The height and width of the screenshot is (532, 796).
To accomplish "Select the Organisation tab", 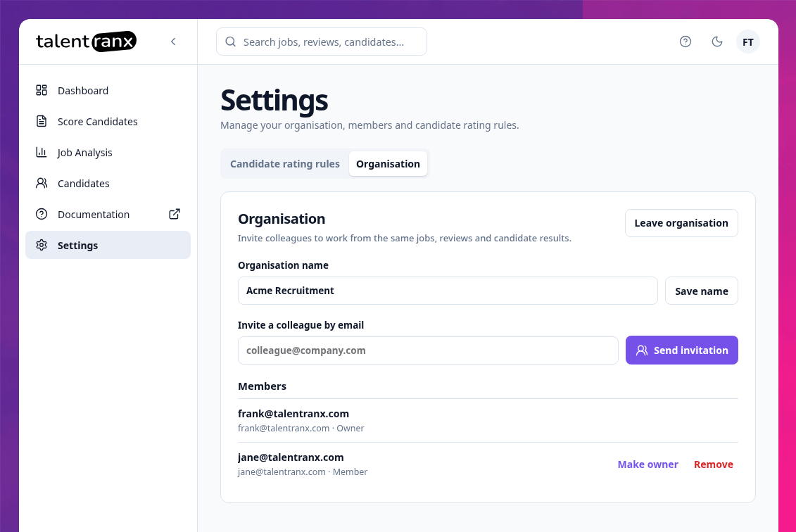I will (x=388, y=164).
